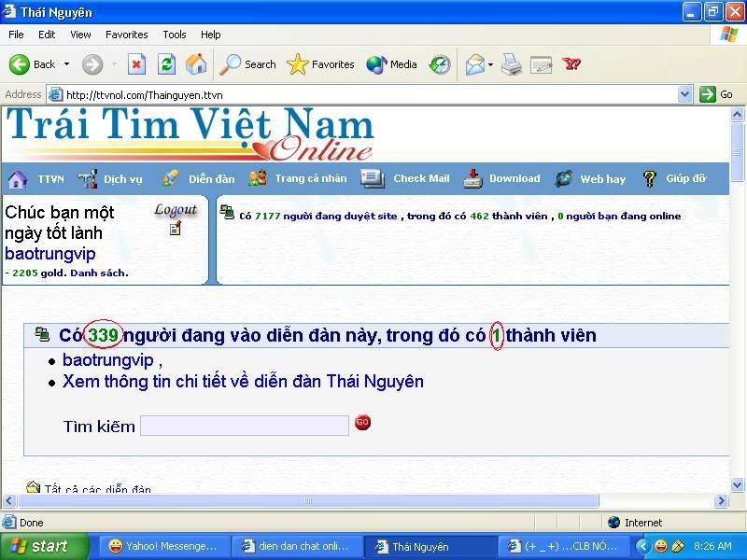This screenshot has width=747, height=560.
Task: Click the red GO search button
Action: coord(362,423)
